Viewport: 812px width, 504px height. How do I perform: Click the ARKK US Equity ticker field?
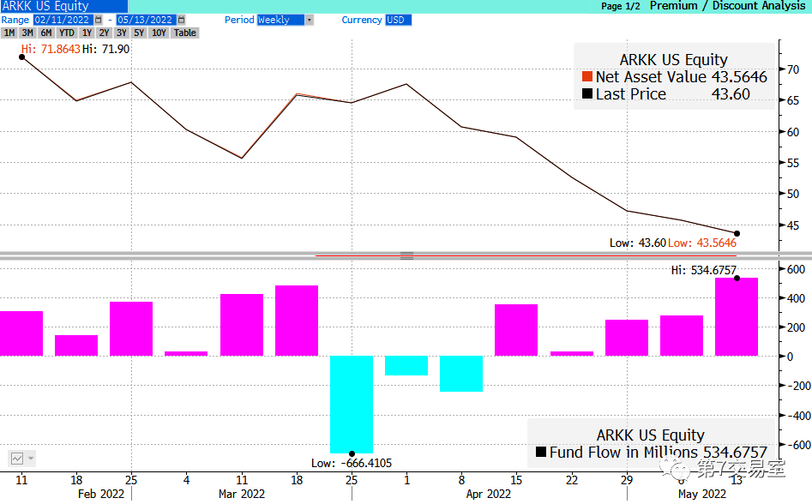(63, 6)
